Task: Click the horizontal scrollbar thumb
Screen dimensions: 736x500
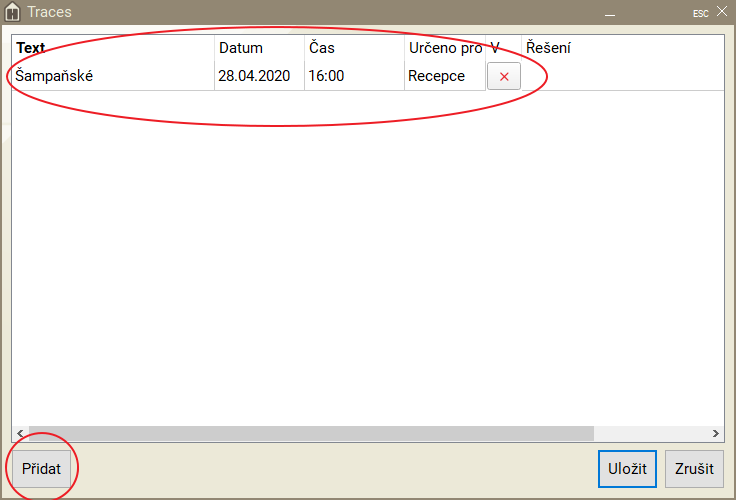Action: coord(310,433)
